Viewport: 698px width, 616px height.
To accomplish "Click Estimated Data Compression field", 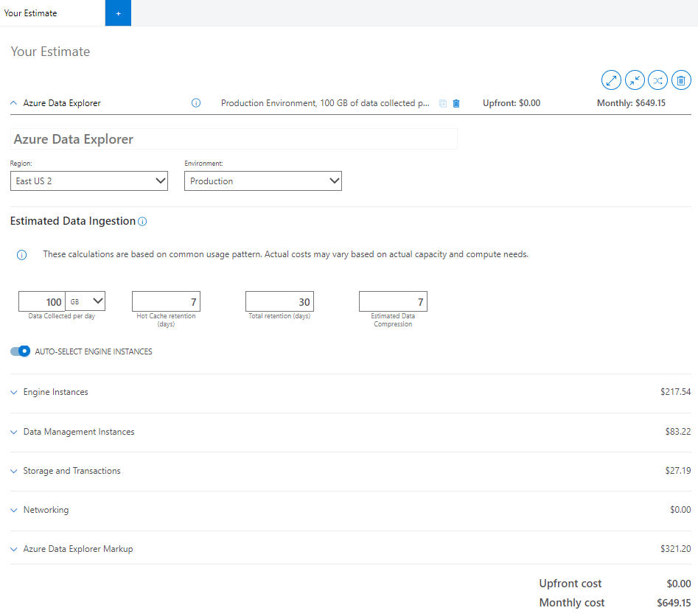I will click(393, 301).
